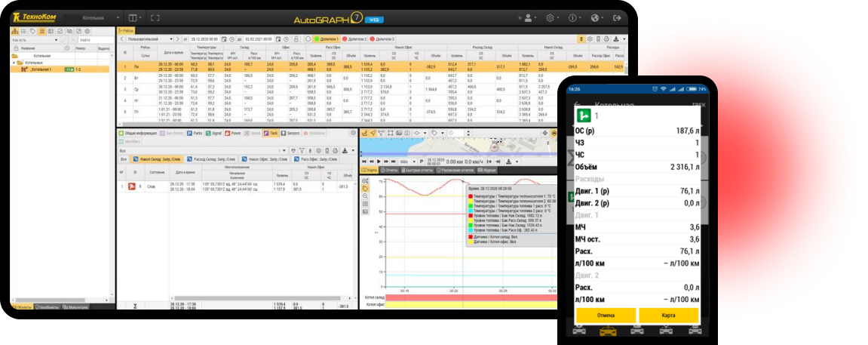Click the logout icon in header
868x345 pixels.
click(617, 17)
